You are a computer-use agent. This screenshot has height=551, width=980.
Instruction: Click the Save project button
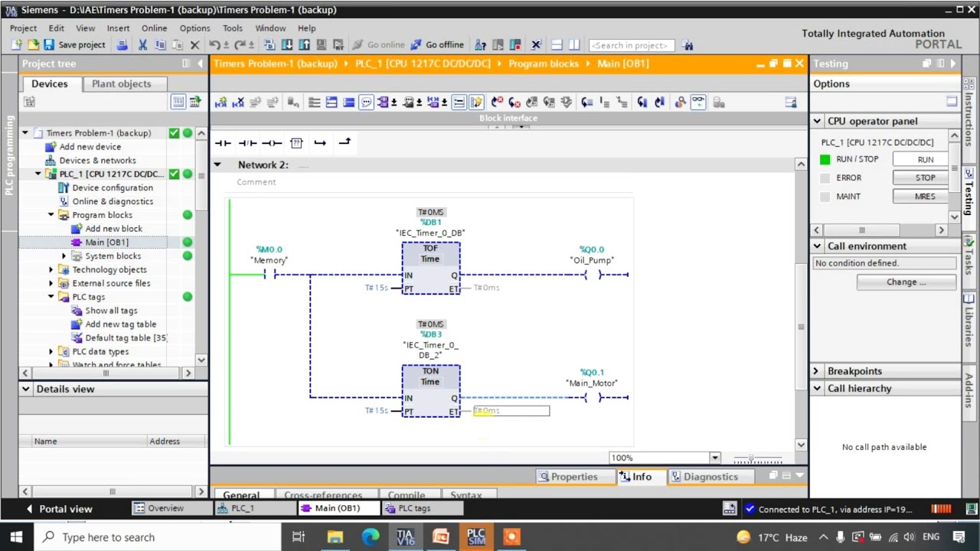click(x=74, y=45)
